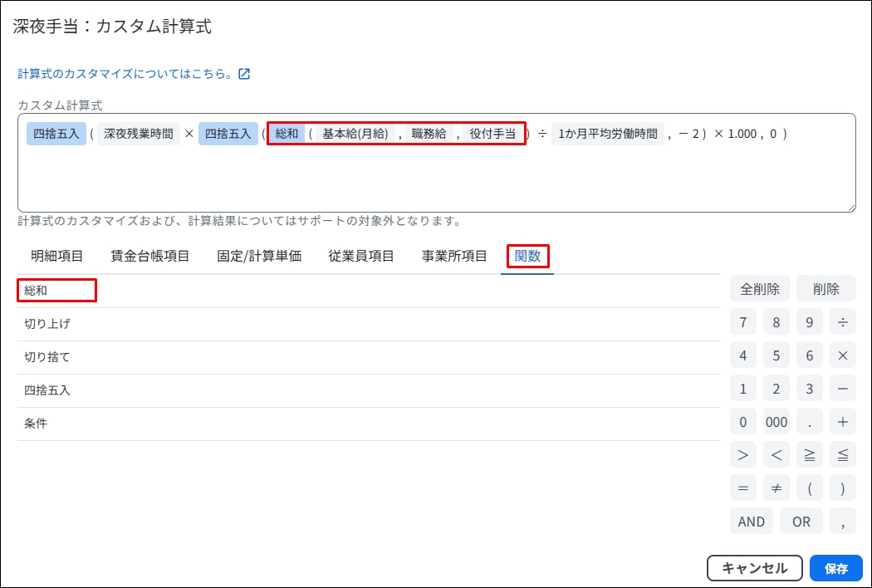Click the 深夜残業時間 token in formula
Image resolution: width=872 pixels, height=588 pixels.
tap(139, 134)
